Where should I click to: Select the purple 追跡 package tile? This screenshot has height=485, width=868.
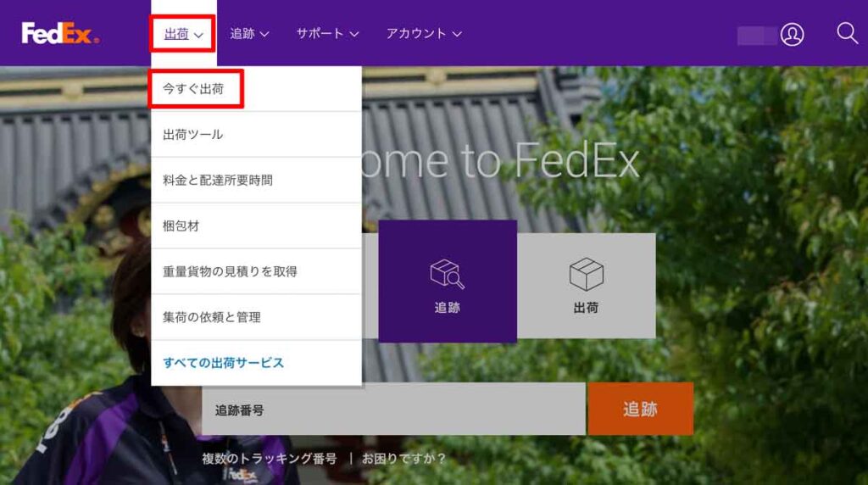[x=448, y=281]
